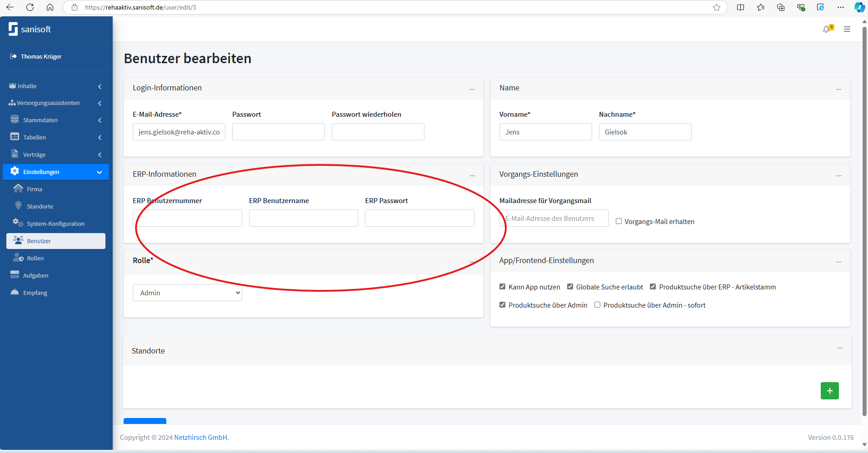Collapse the Login-Informationen panel
868x453 pixels.
pyautogui.click(x=472, y=89)
